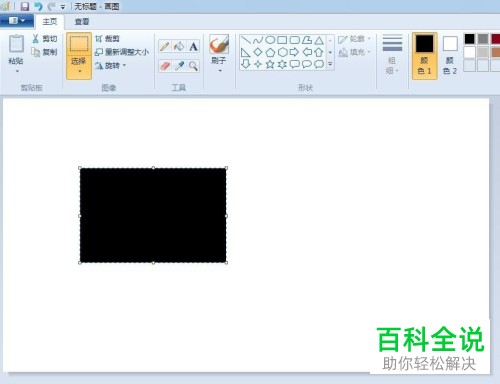
Task: Select the hexagon shape
Action: click(282, 52)
